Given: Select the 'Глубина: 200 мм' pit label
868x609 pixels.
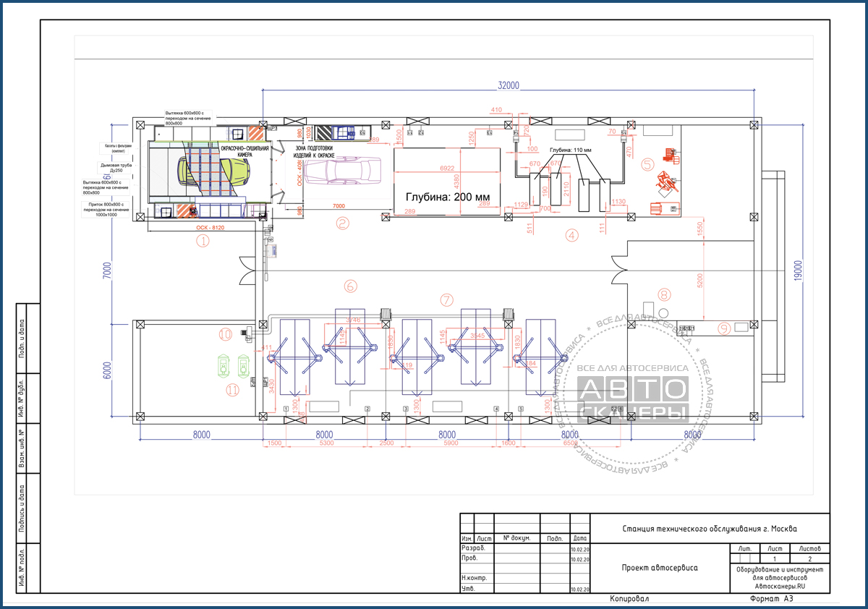Looking at the screenshot, I should coord(448,197).
